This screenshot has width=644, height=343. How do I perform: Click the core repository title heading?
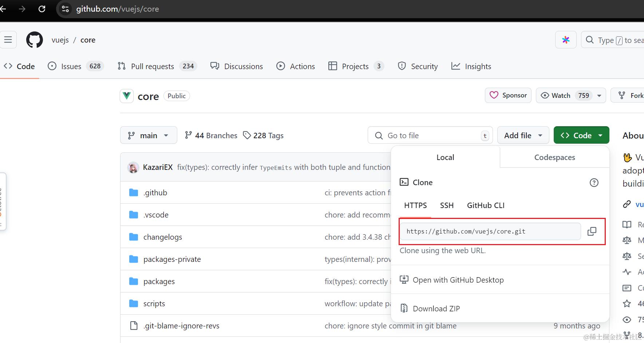tap(148, 96)
